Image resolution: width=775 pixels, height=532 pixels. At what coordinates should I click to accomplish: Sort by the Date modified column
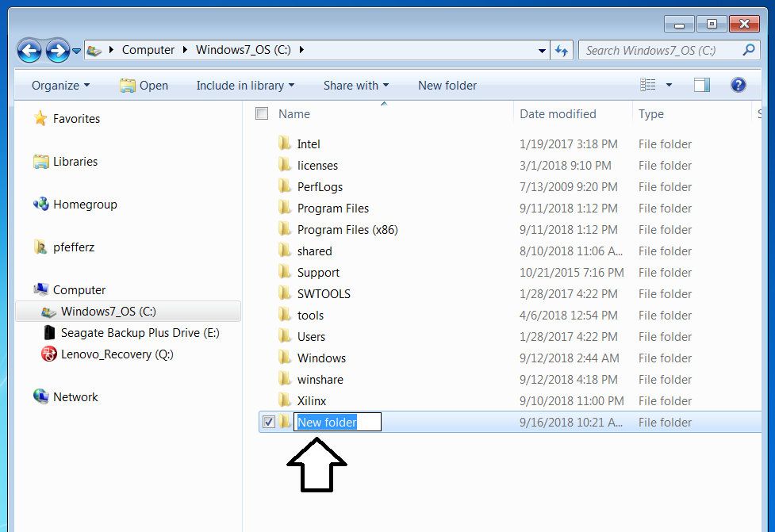(558, 114)
